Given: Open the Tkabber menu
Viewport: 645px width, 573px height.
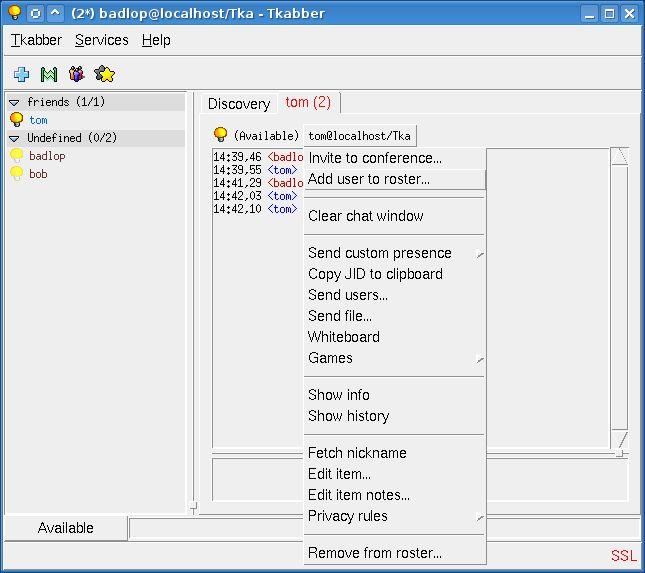Looking at the screenshot, I should 36,40.
